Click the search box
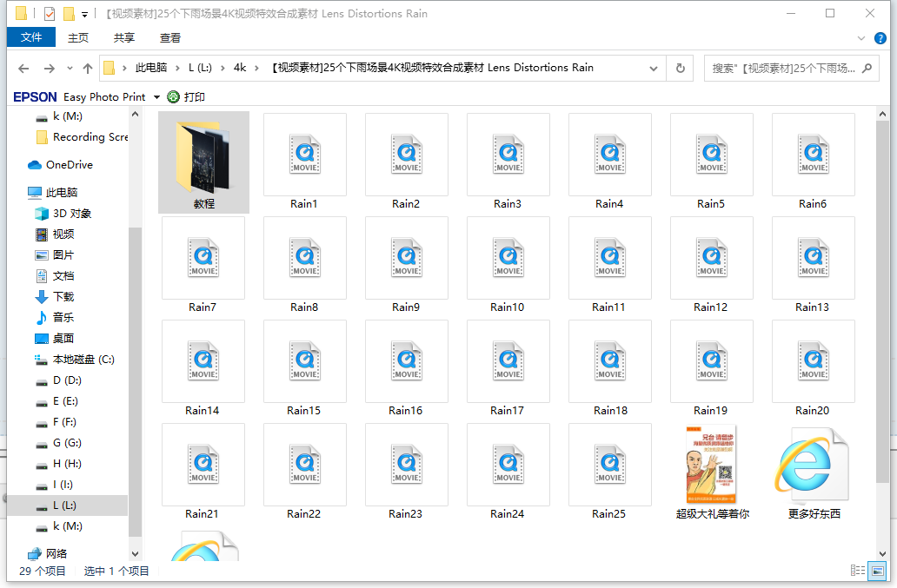The width and height of the screenshot is (897, 588). click(x=791, y=69)
